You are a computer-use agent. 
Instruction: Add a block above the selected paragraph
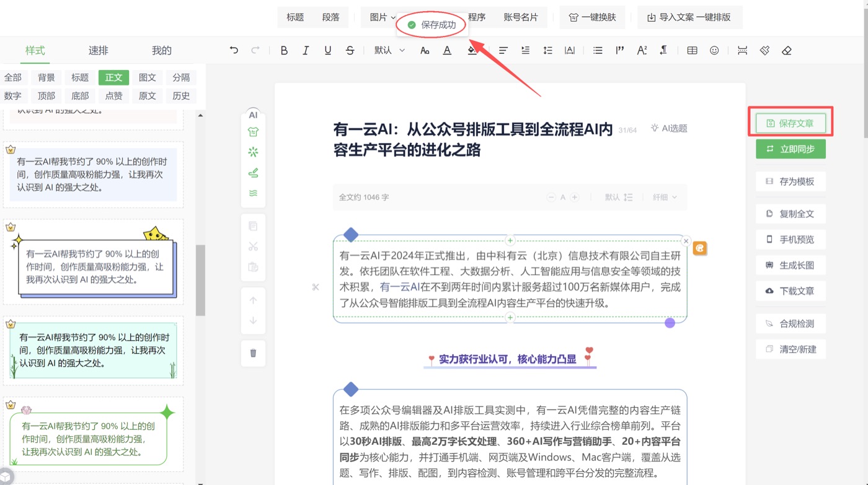tap(510, 240)
